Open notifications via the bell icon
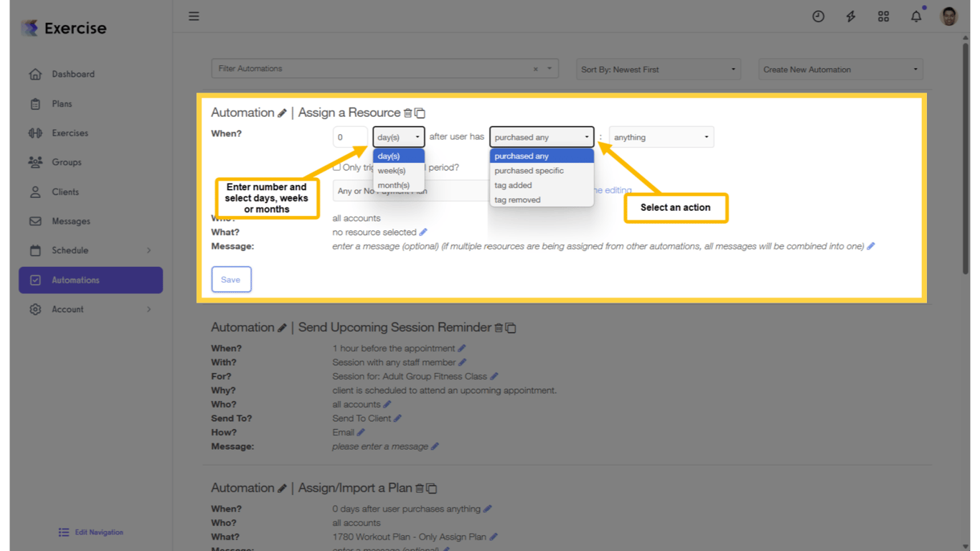Image resolution: width=980 pixels, height=551 pixels. pos(916,16)
